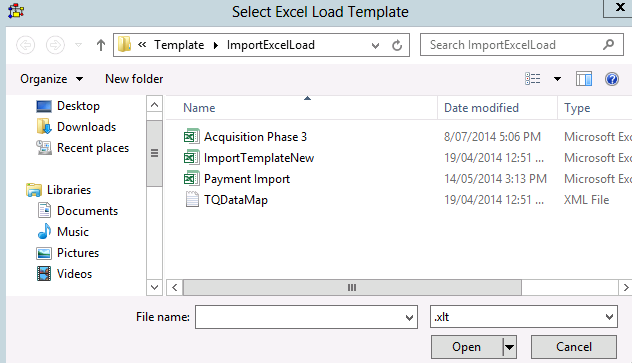Change the view with view icon
This screenshot has width=632, height=363.
pyautogui.click(x=532, y=79)
